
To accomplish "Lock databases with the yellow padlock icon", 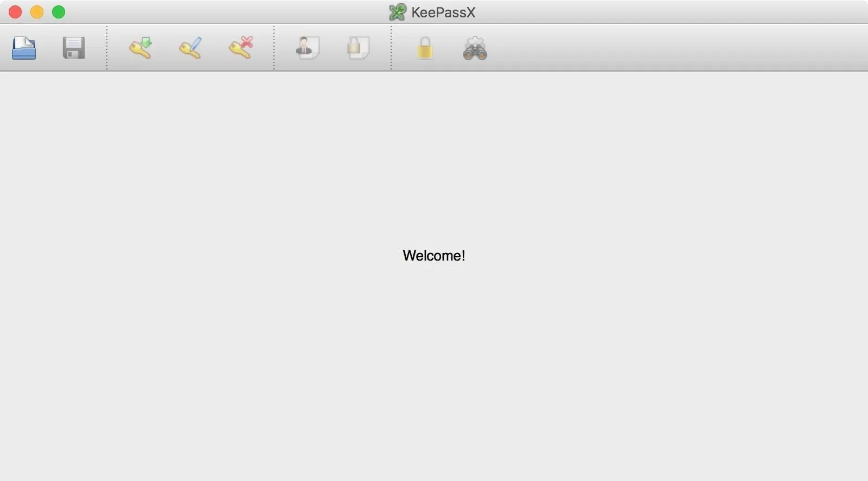I will click(x=425, y=48).
